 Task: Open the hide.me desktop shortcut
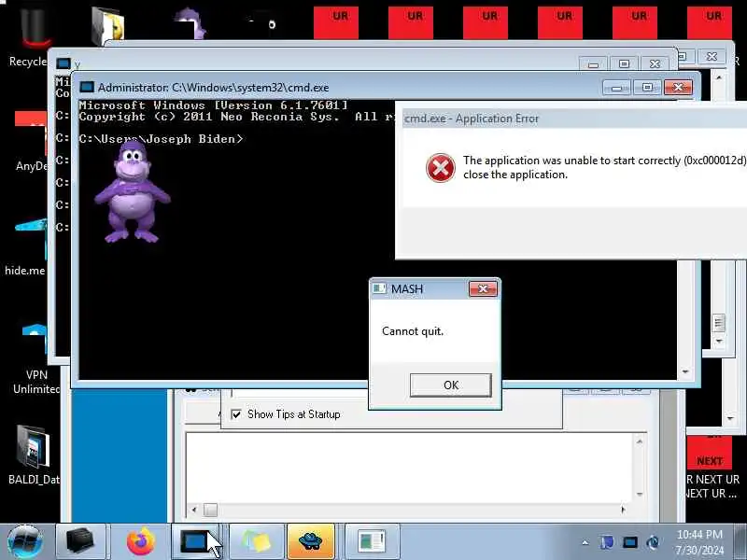tap(26, 245)
